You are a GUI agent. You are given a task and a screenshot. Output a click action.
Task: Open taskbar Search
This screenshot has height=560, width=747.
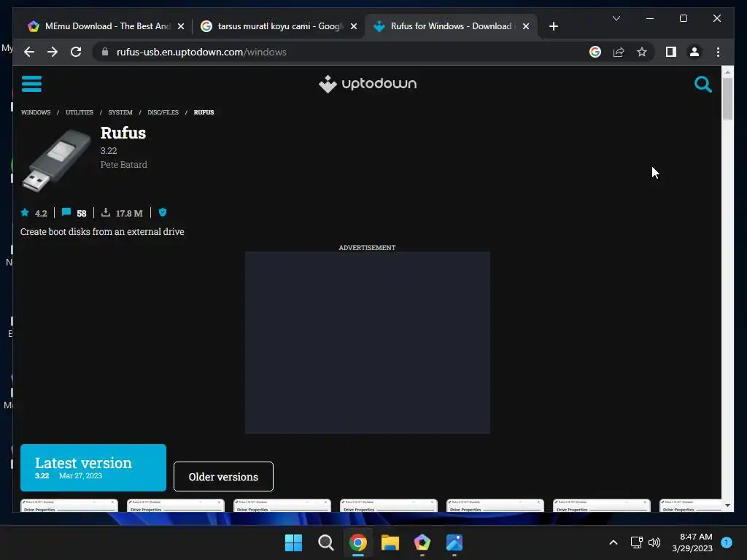click(x=326, y=542)
